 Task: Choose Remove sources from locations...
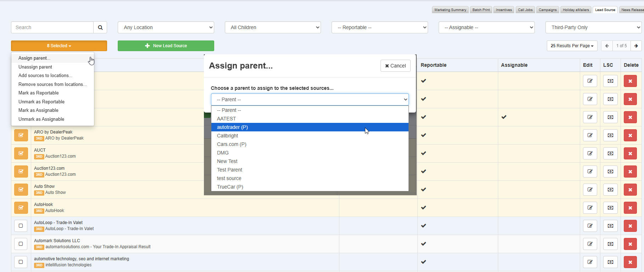point(52,85)
